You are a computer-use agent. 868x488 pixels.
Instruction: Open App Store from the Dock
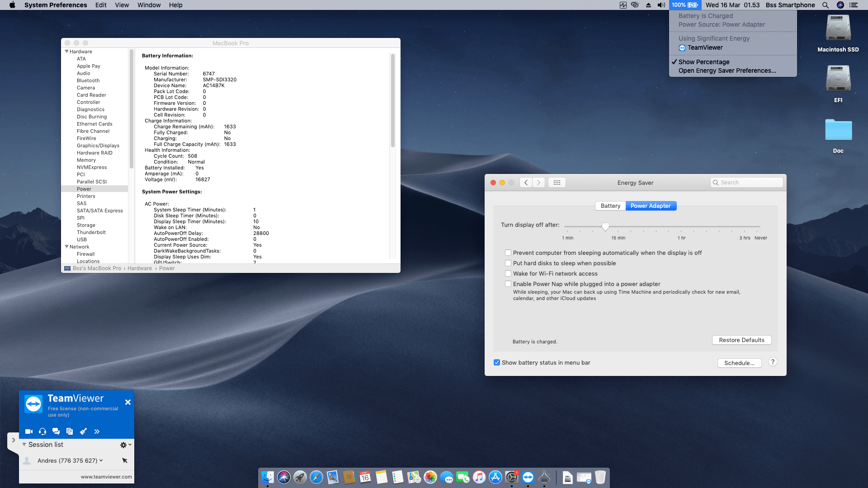click(x=495, y=477)
